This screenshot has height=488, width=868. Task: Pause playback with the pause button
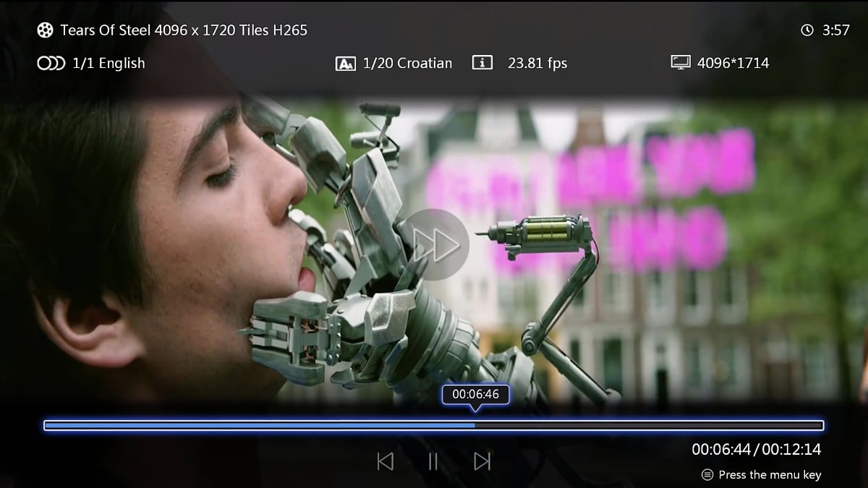click(x=433, y=461)
